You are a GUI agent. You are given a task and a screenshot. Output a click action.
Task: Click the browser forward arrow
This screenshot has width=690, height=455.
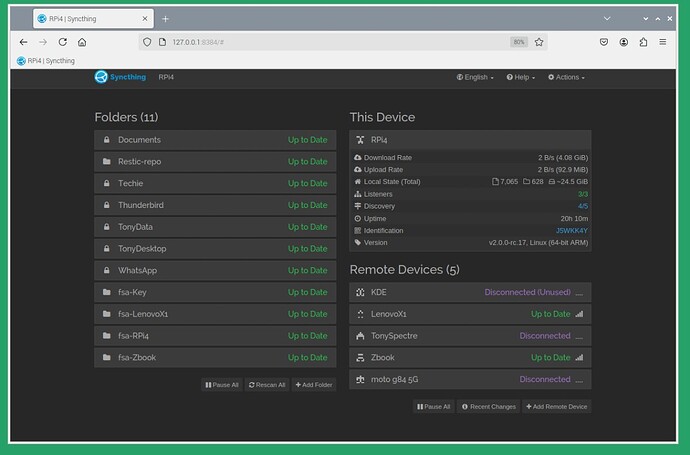click(x=43, y=42)
